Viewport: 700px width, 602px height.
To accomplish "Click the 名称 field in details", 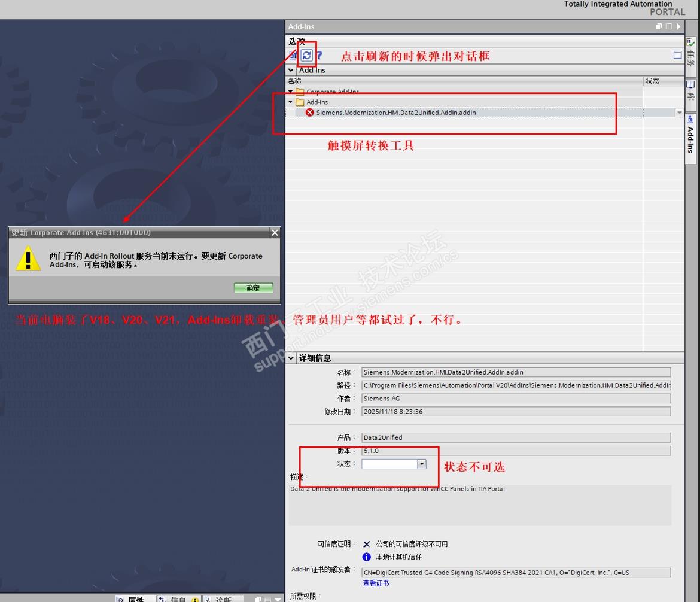I will pyautogui.click(x=516, y=372).
